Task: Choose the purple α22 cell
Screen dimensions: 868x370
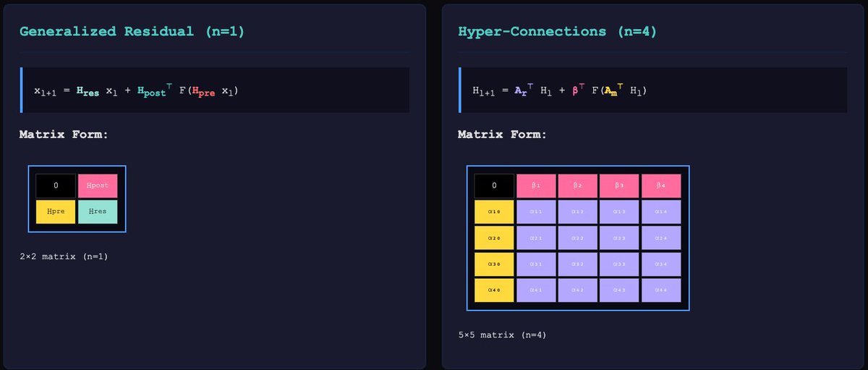Action: tap(577, 237)
